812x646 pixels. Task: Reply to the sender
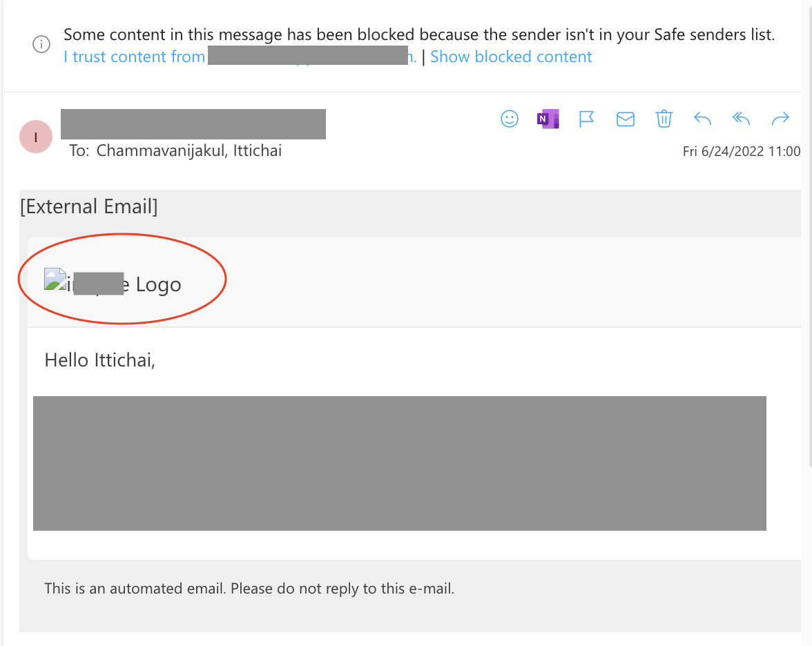(702, 119)
